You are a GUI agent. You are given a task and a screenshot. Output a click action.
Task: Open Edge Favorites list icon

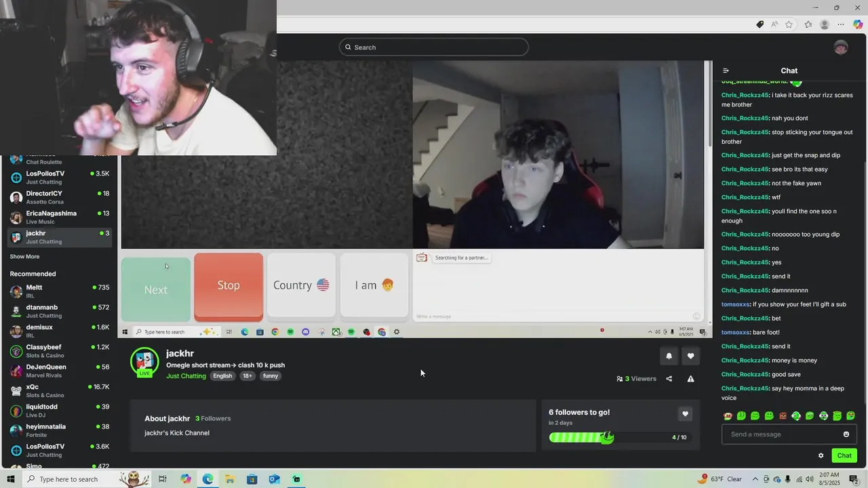(x=808, y=24)
